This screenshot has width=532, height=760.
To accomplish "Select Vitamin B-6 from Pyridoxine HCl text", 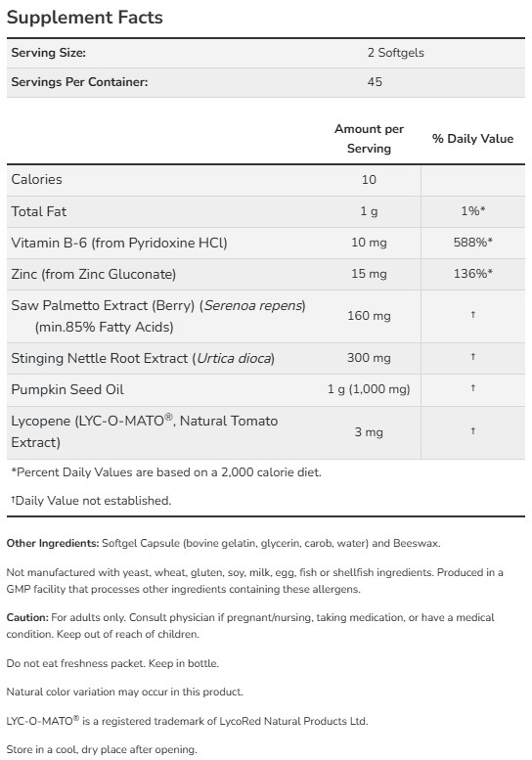I will [x=119, y=243].
